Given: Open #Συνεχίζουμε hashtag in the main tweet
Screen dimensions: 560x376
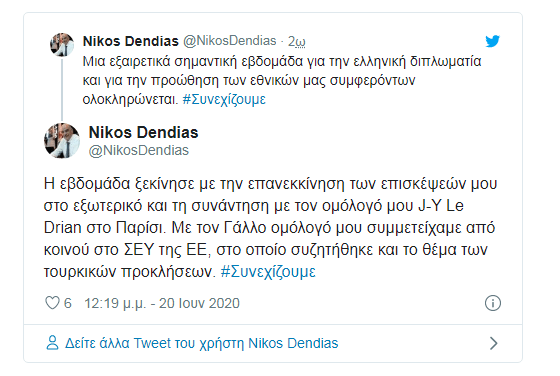Looking at the screenshot, I should [x=268, y=271].
